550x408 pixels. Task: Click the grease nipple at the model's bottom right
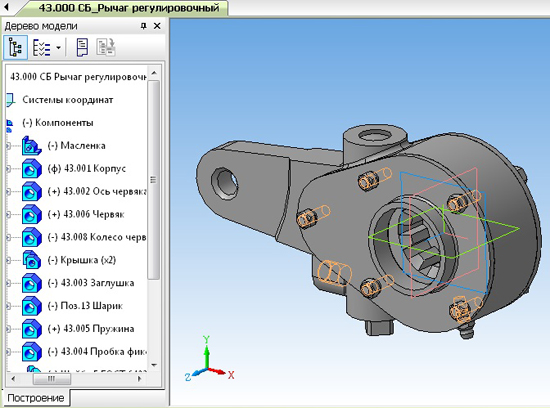467,330
